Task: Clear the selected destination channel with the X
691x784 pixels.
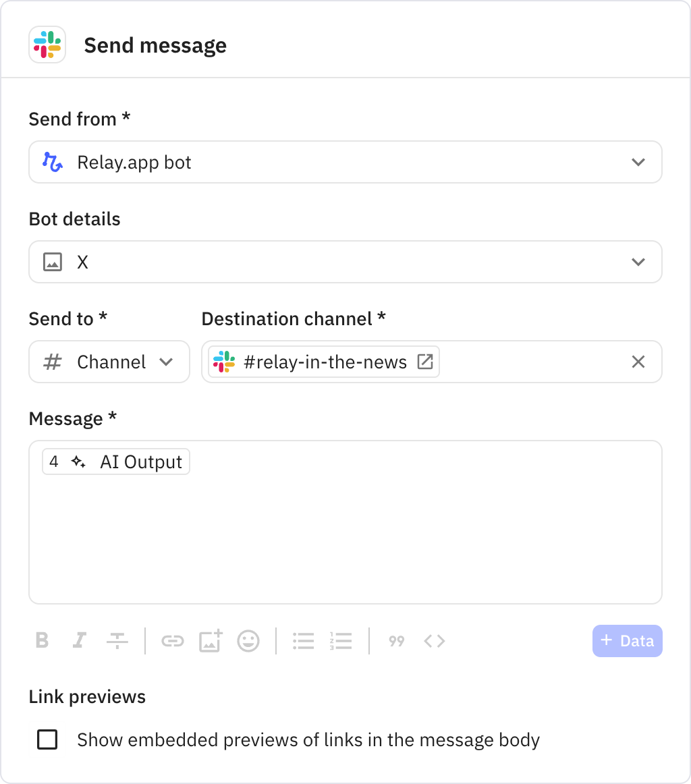Action: pyautogui.click(x=637, y=362)
